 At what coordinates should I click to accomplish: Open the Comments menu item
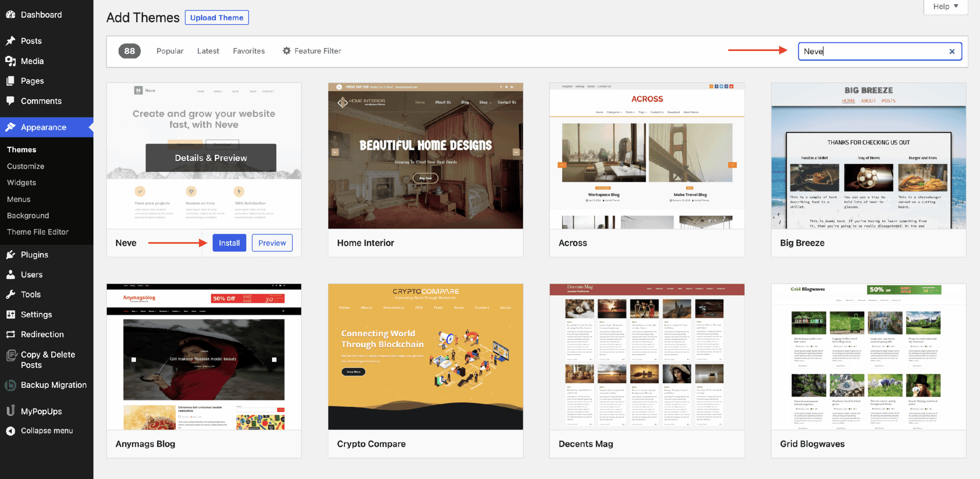point(47,101)
